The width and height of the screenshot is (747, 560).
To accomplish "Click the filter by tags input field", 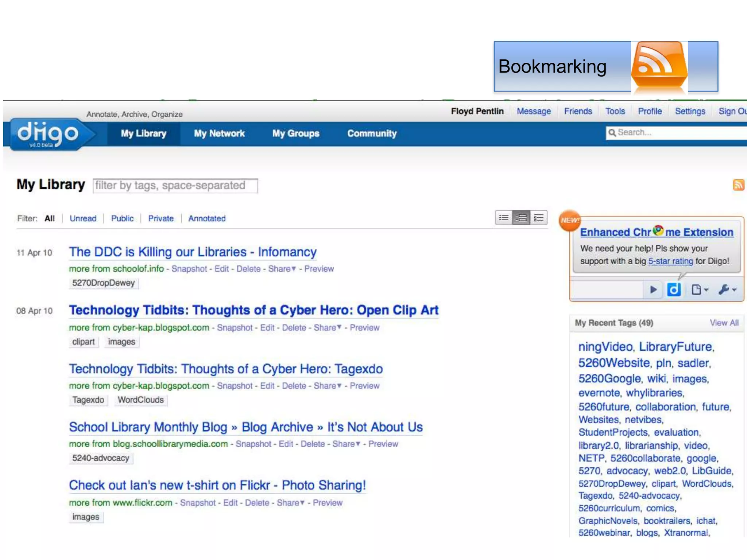I will pyautogui.click(x=175, y=186).
